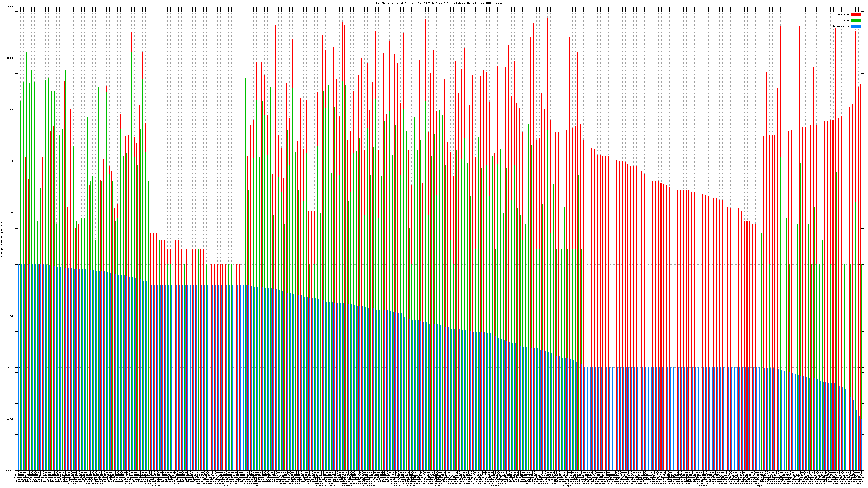
Task: Click the 100000 y-axis label
Action: [x=9, y=7]
